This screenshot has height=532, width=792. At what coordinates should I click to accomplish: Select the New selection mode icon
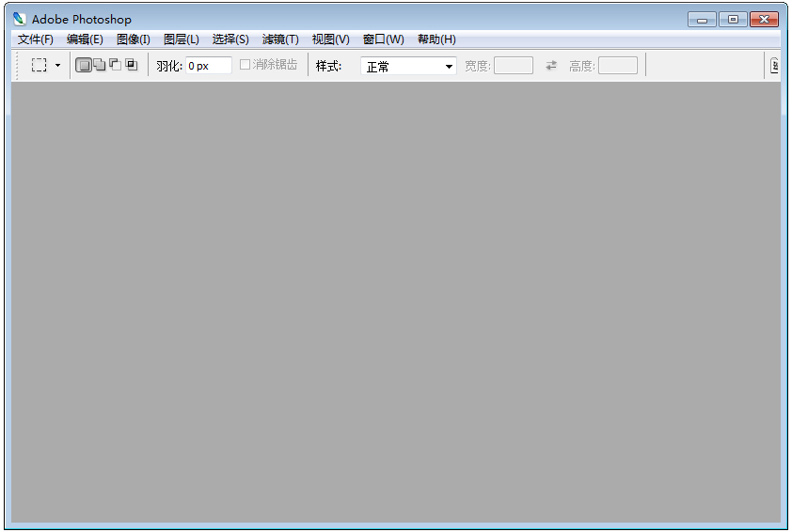(83, 65)
